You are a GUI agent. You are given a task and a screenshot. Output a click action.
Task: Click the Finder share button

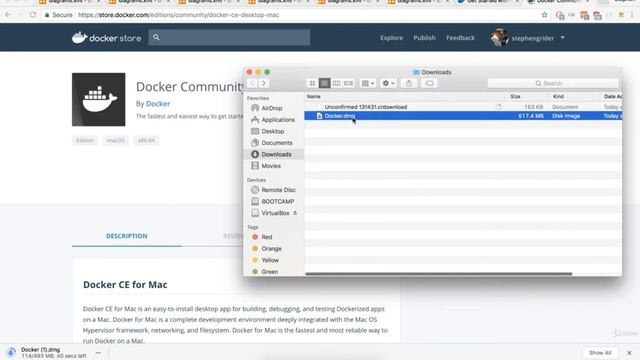[x=409, y=83]
